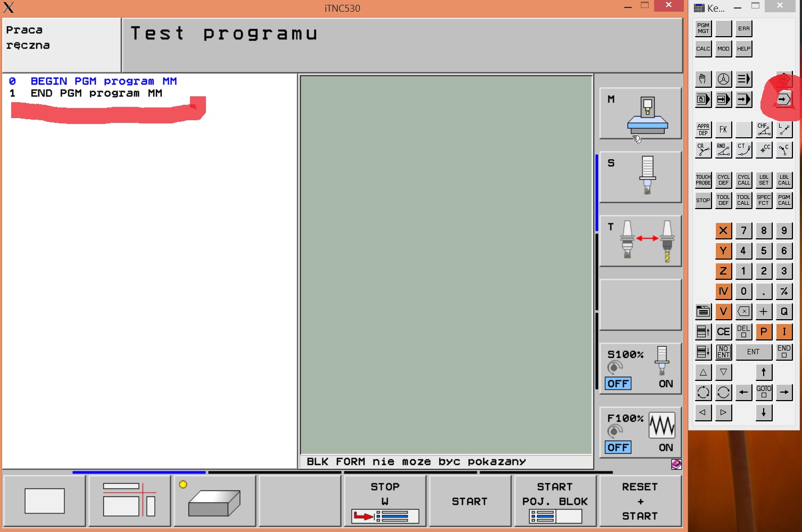Click the START soft key
This screenshot has width=802, height=532.
pos(470,501)
